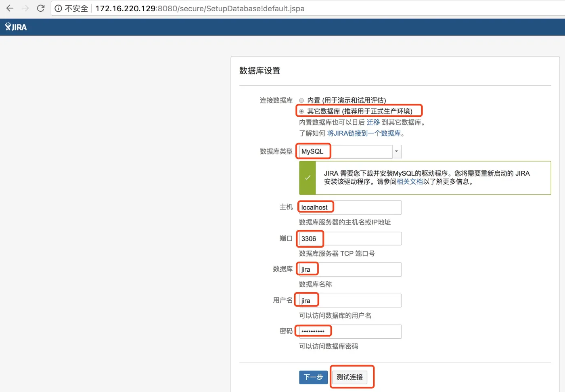The image size is (565, 392).
Task: Click the JIRA logo in header
Action: [x=16, y=27]
